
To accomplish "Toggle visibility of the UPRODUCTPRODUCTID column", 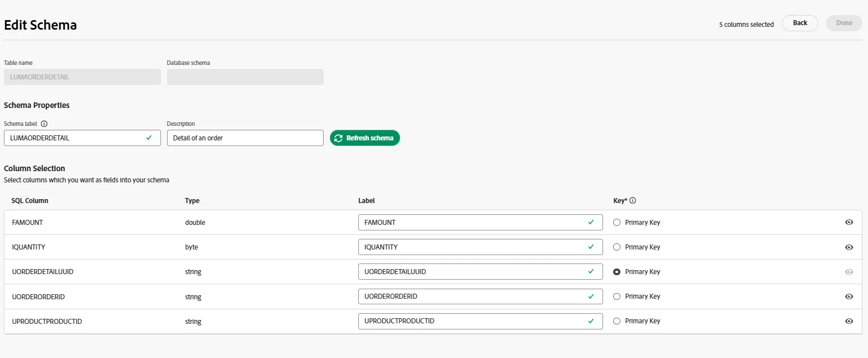I will [x=849, y=321].
